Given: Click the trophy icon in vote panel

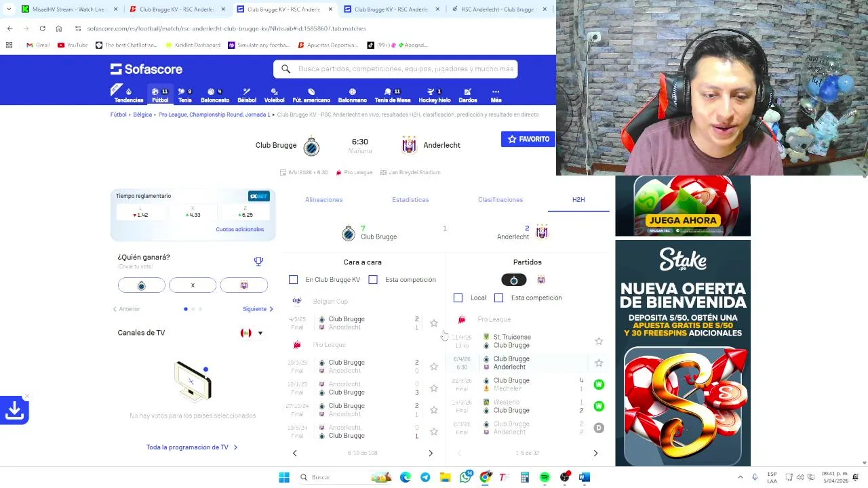Looking at the screenshot, I should [x=258, y=261].
